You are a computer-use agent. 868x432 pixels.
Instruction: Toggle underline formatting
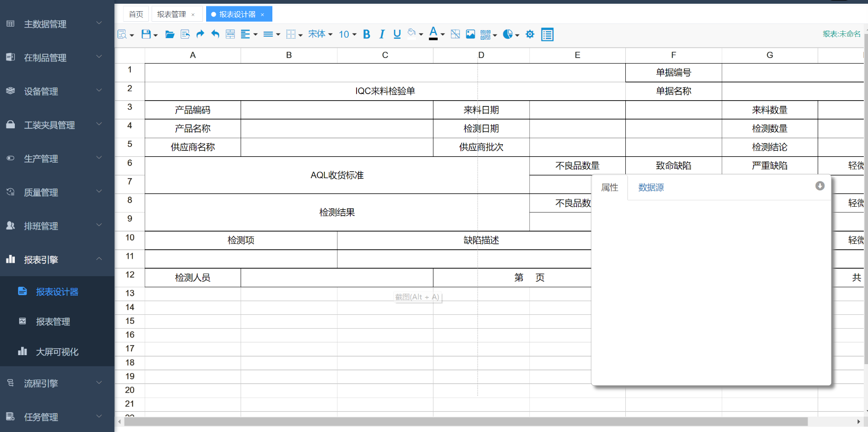pos(397,34)
